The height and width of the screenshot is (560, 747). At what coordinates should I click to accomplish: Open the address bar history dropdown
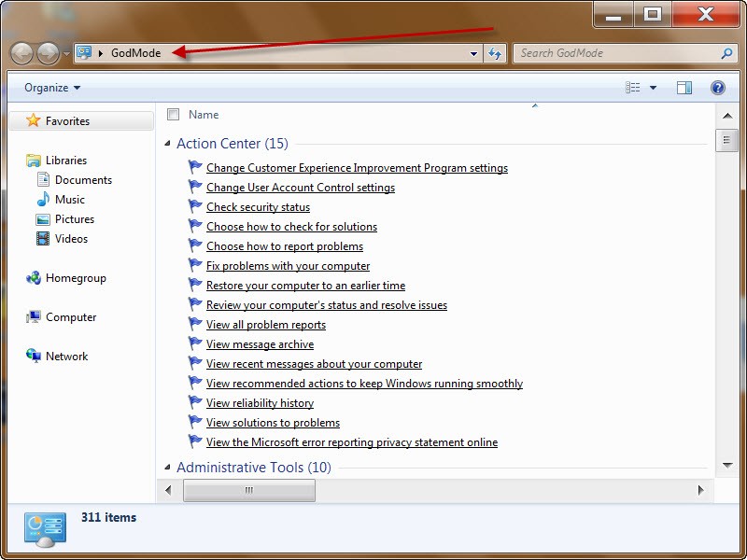click(x=474, y=53)
